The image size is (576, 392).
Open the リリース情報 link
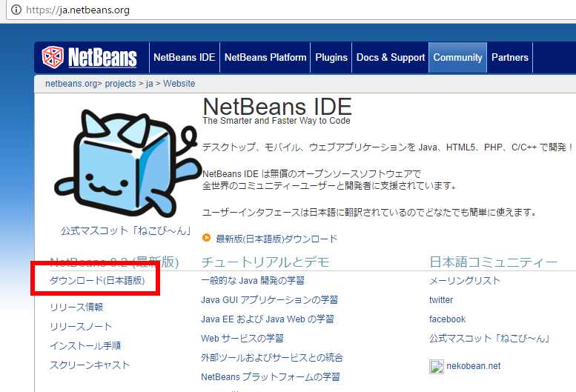(x=76, y=308)
